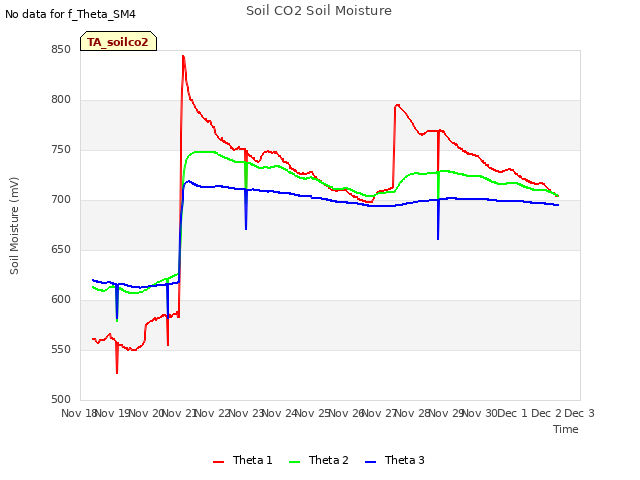Image resolution: width=640 pixels, height=480 pixels.
Task: Click the red Theta 1 legend swatch
Action: pos(218,462)
